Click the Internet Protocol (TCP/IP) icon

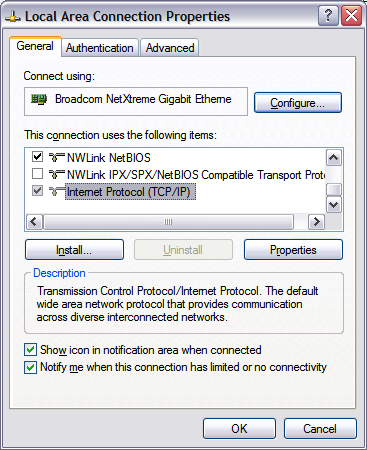pyautogui.click(x=56, y=191)
